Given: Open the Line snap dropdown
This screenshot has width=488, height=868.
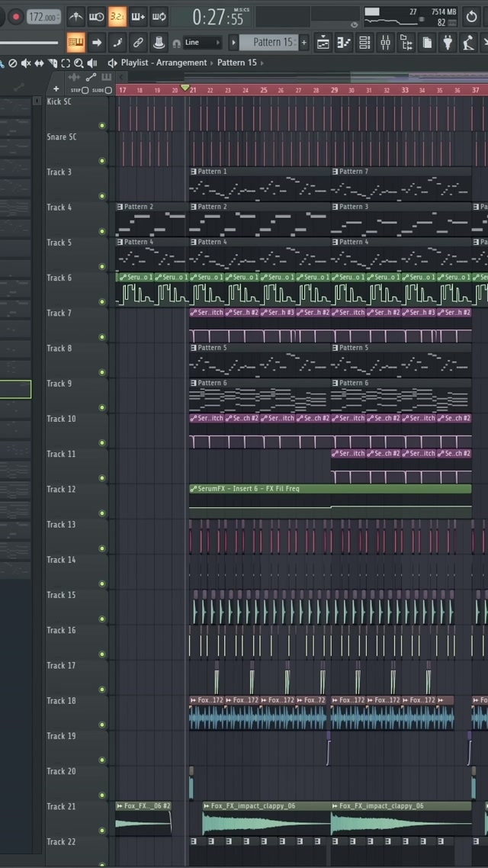Looking at the screenshot, I should 202,43.
